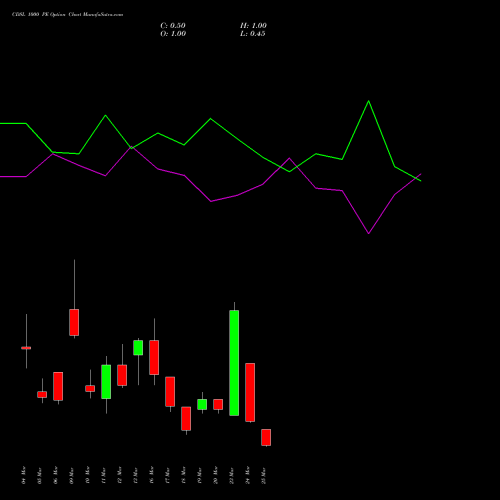Click the chart title text at top left
The height and width of the screenshot is (500, 500).
[x=67, y=15]
